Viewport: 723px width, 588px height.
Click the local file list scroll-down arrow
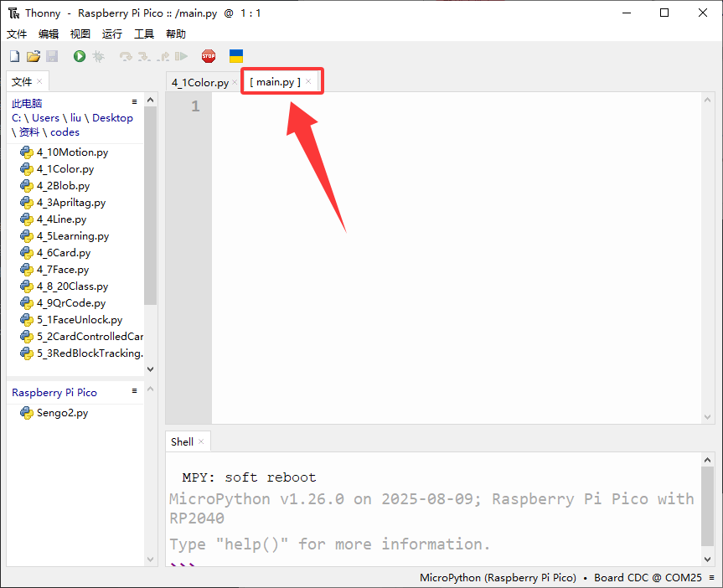(150, 369)
